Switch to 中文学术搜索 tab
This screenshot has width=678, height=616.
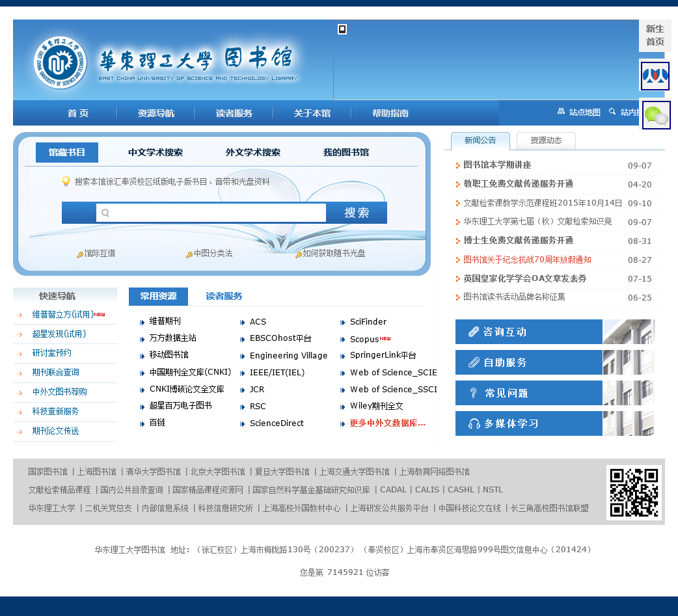click(156, 152)
